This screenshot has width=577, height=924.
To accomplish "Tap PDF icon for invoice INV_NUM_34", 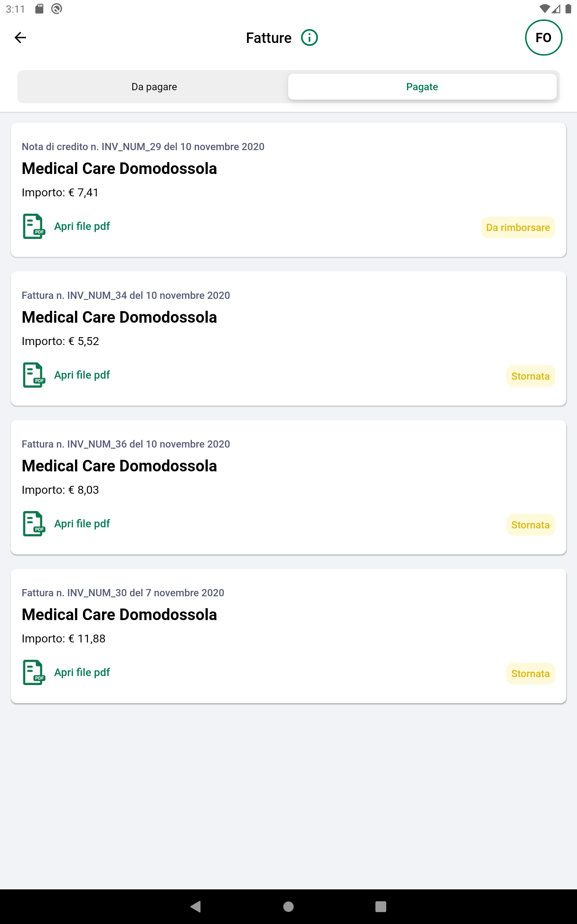I will (34, 375).
